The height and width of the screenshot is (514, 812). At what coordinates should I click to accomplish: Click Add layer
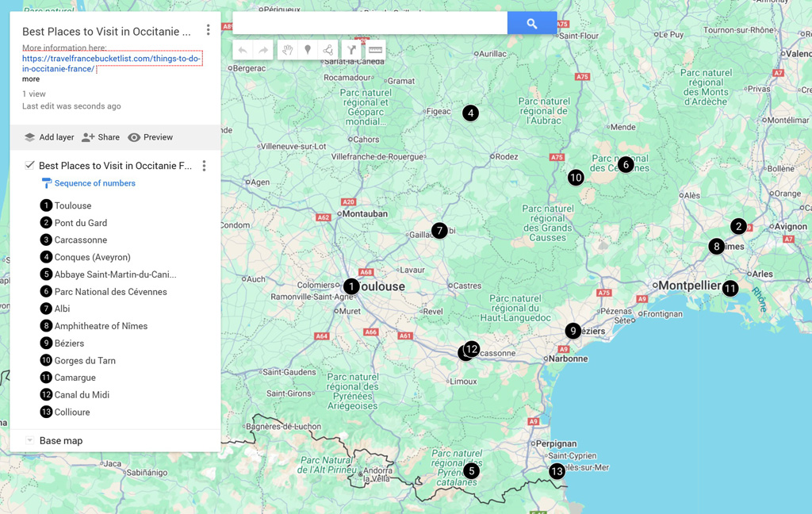[x=49, y=137]
